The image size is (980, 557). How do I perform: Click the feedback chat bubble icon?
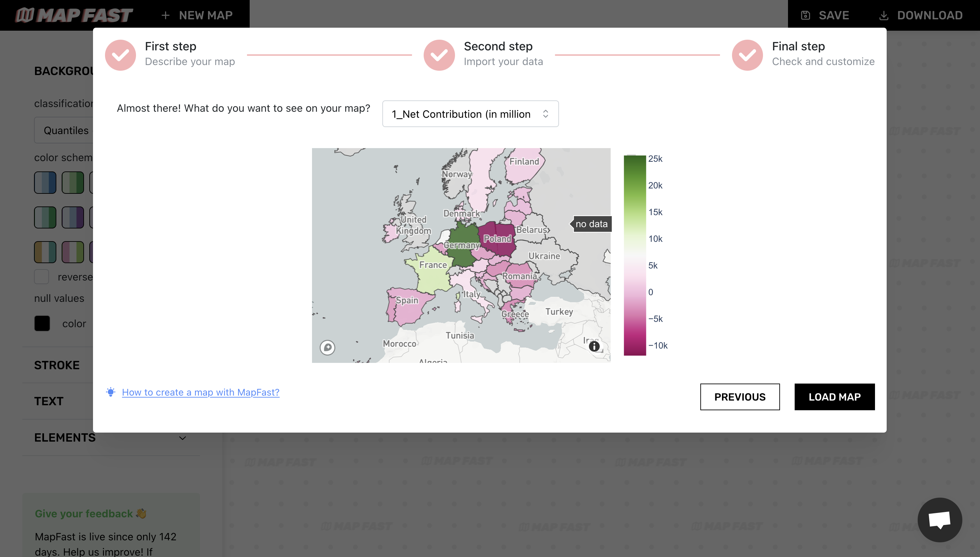coord(940,519)
